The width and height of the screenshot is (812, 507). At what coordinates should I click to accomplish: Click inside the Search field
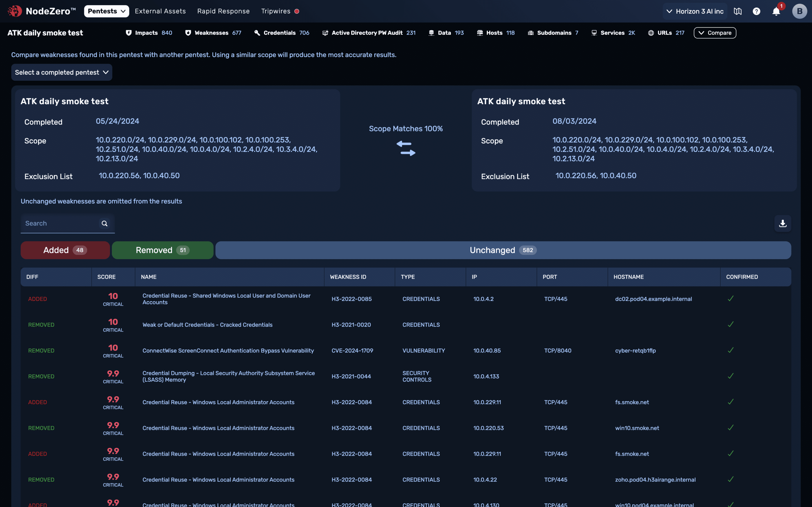(x=57, y=223)
